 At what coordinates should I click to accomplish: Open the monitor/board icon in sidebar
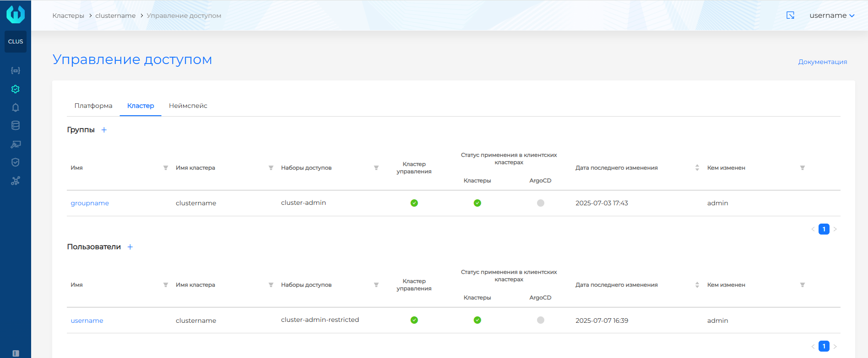(16, 144)
